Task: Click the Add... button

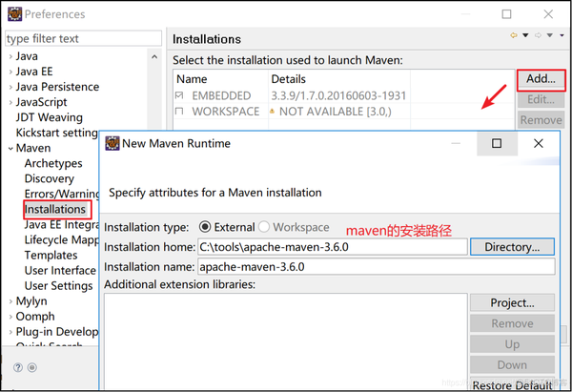Action: (x=541, y=80)
